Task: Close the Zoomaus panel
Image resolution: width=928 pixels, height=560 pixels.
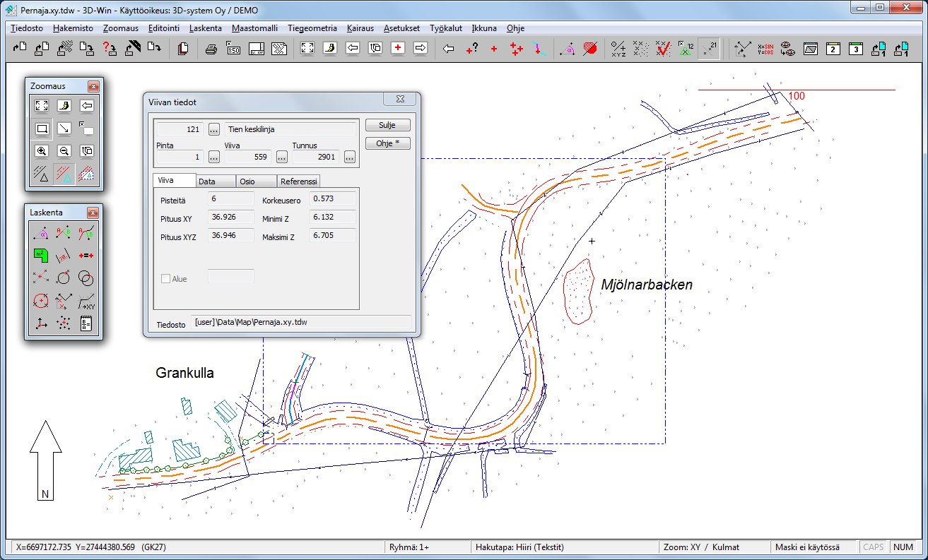Action: click(x=93, y=86)
